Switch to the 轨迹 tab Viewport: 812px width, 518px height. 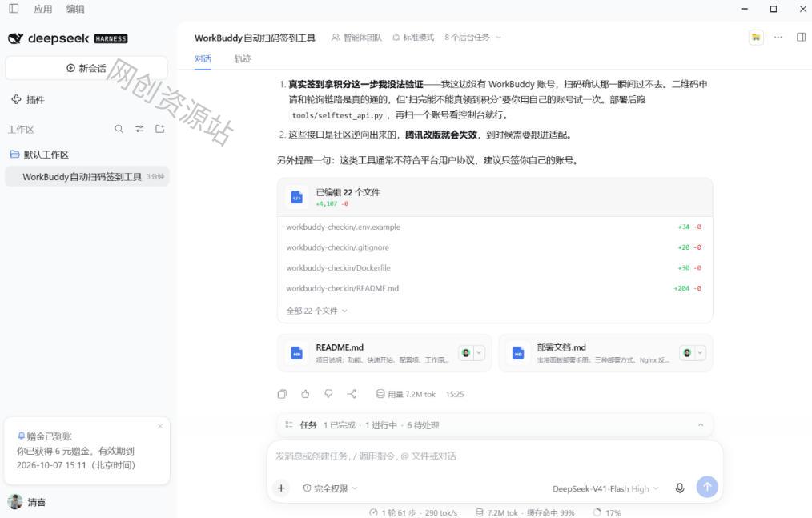(243, 58)
